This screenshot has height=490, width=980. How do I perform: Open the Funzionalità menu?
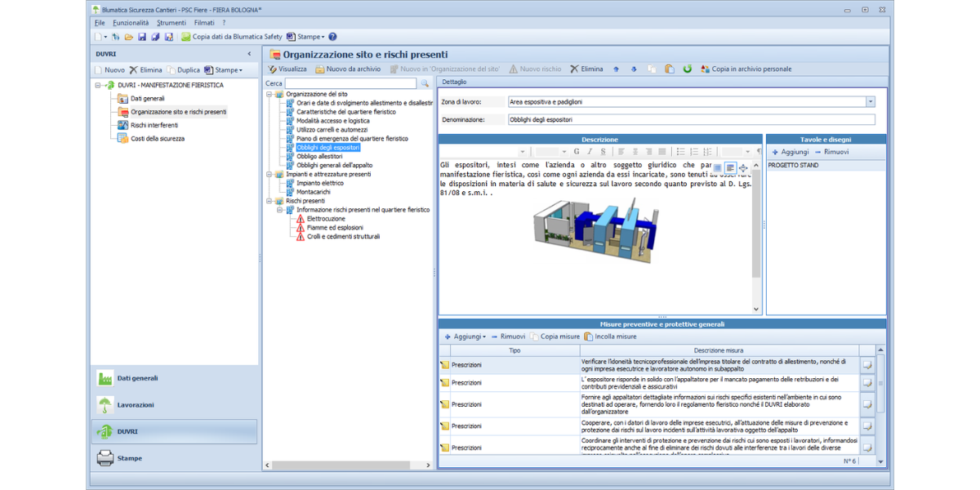[x=131, y=23]
